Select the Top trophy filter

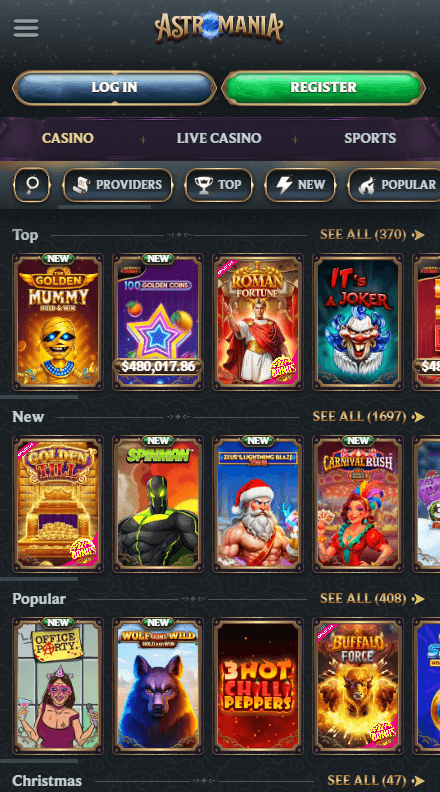[219, 185]
